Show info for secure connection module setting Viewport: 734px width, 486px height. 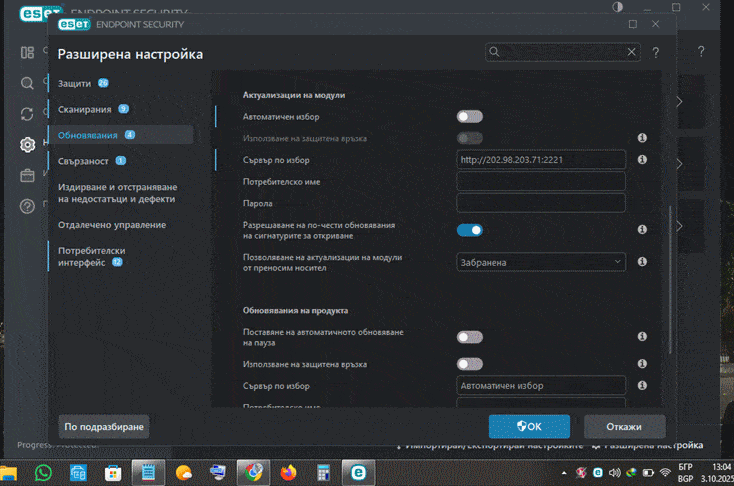tap(642, 138)
